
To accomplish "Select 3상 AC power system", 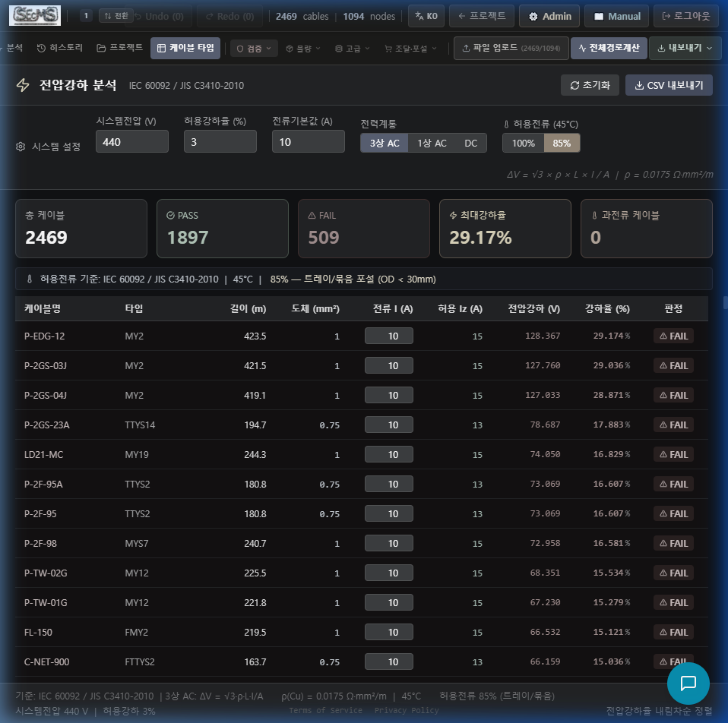I will (385, 143).
